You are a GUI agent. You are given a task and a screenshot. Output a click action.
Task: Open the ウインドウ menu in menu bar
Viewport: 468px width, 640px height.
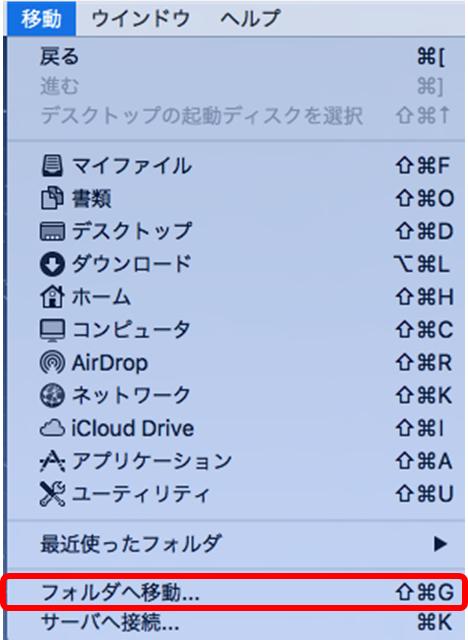[141, 18]
